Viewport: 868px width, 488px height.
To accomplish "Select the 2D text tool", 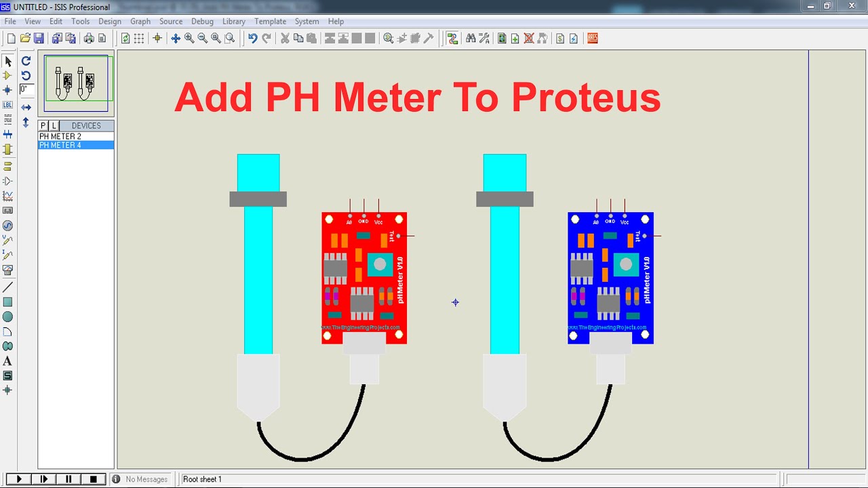I will 8,361.
